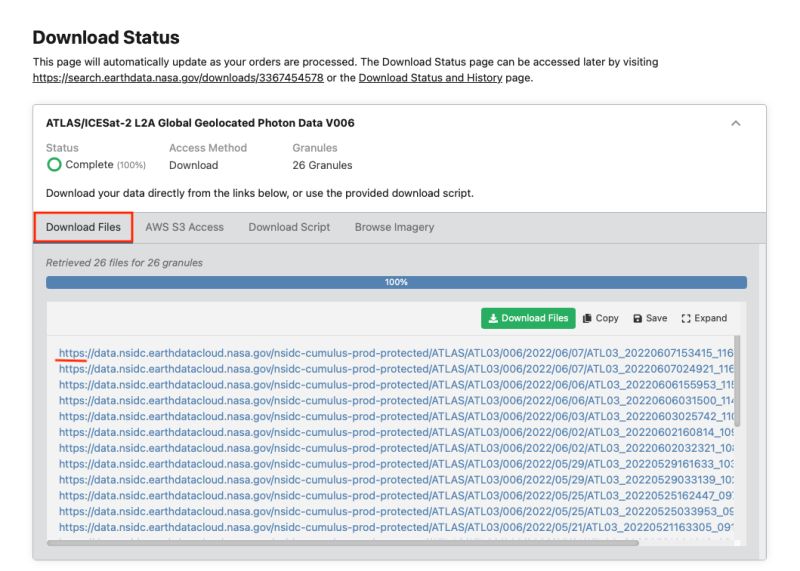The image size is (800, 571).
Task: Click the ATLAS/ICESat-2 L2A collection title
Action: tap(200, 123)
